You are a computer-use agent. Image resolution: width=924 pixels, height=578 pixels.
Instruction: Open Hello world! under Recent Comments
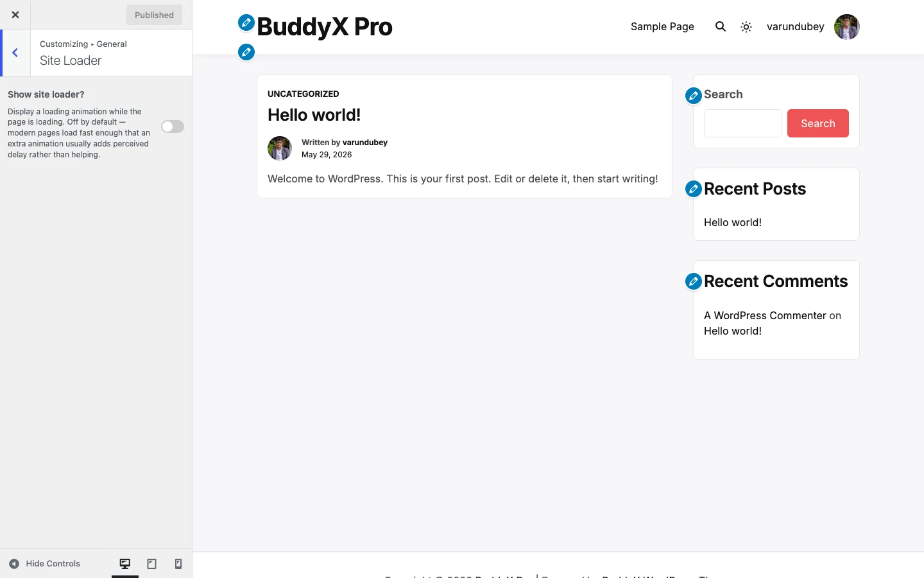pyautogui.click(x=733, y=331)
